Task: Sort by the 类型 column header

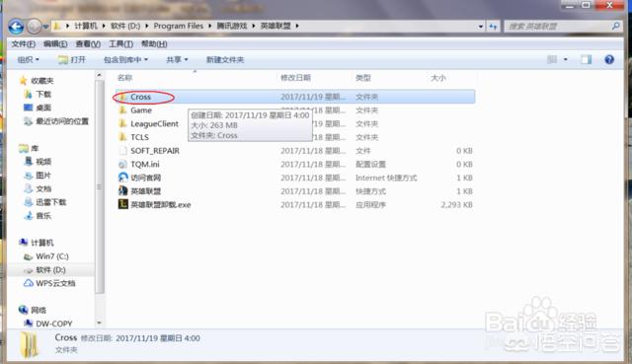Action: [x=362, y=78]
